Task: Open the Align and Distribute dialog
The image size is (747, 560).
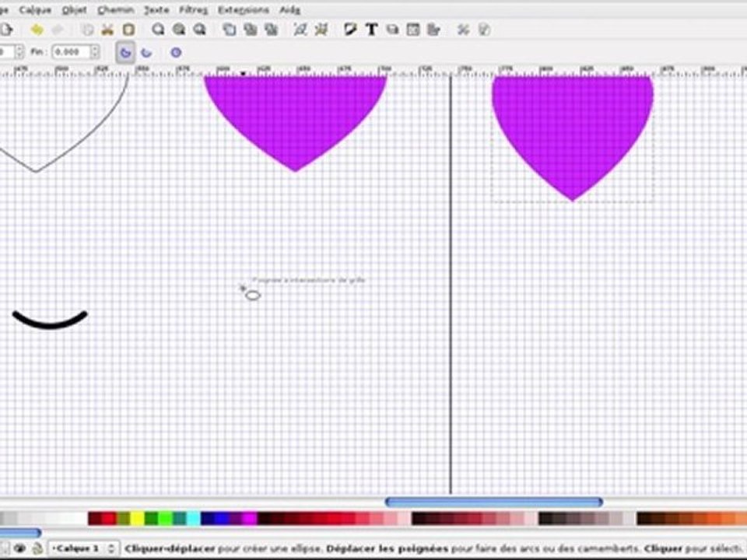Action: click(433, 30)
